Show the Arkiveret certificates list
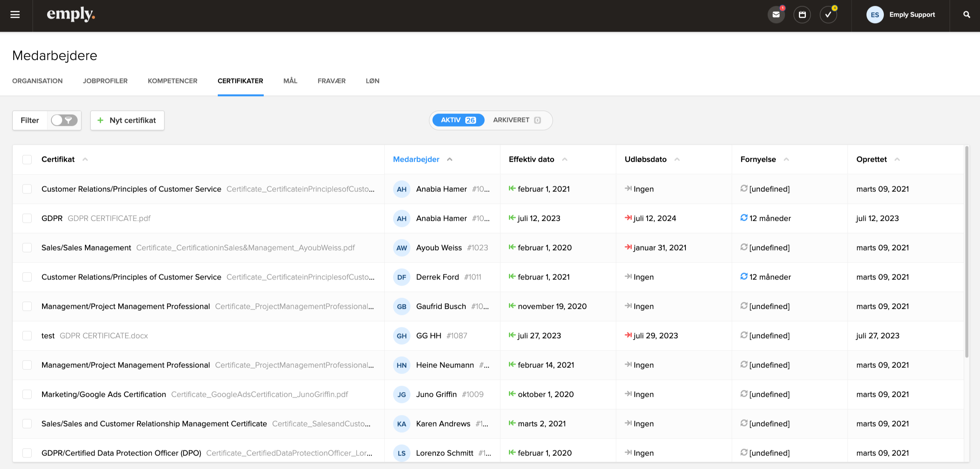The height and width of the screenshot is (469, 980). coord(517,120)
